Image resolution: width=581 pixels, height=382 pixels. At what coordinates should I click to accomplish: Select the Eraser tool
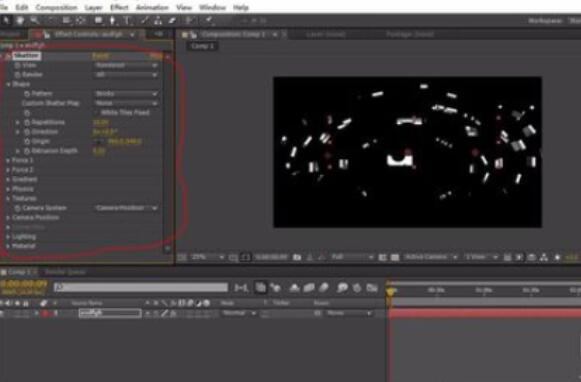click(172, 20)
